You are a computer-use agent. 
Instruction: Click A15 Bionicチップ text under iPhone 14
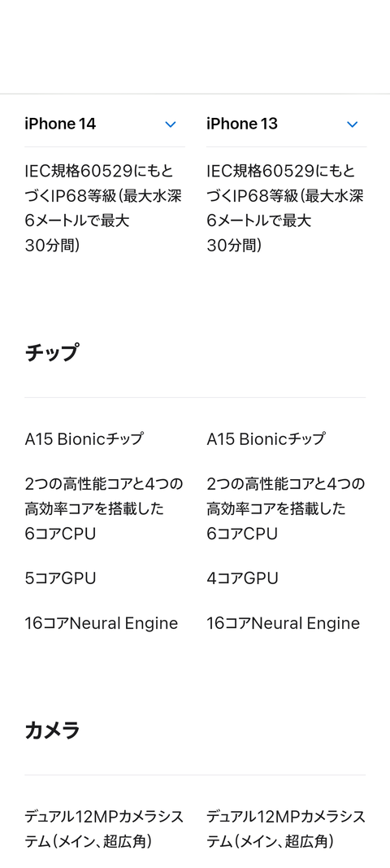(x=84, y=439)
